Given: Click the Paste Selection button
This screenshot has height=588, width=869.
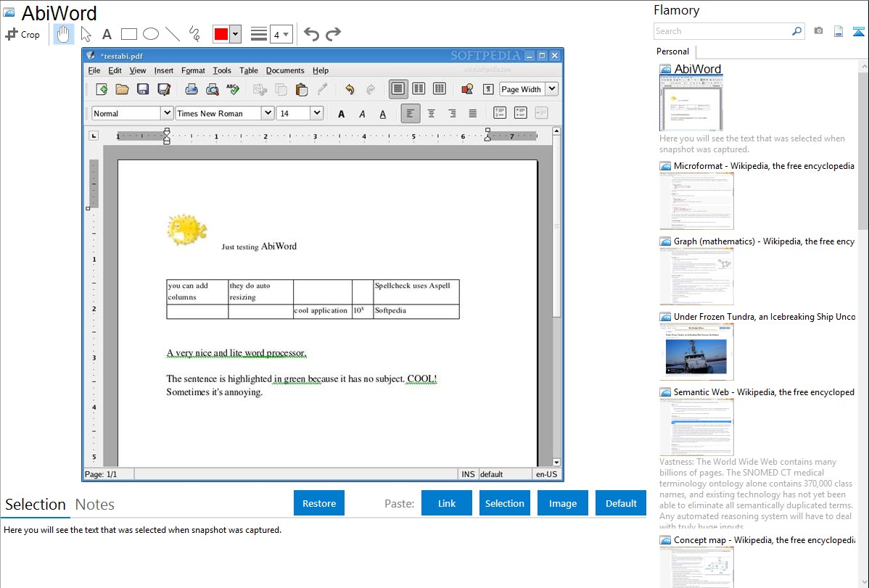Looking at the screenshot, I should [x=504, y=503].
